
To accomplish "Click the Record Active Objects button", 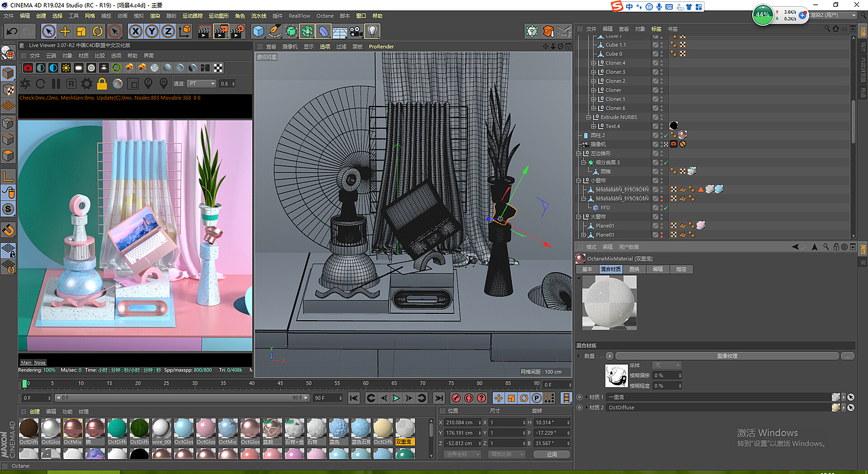I will 456,398.
